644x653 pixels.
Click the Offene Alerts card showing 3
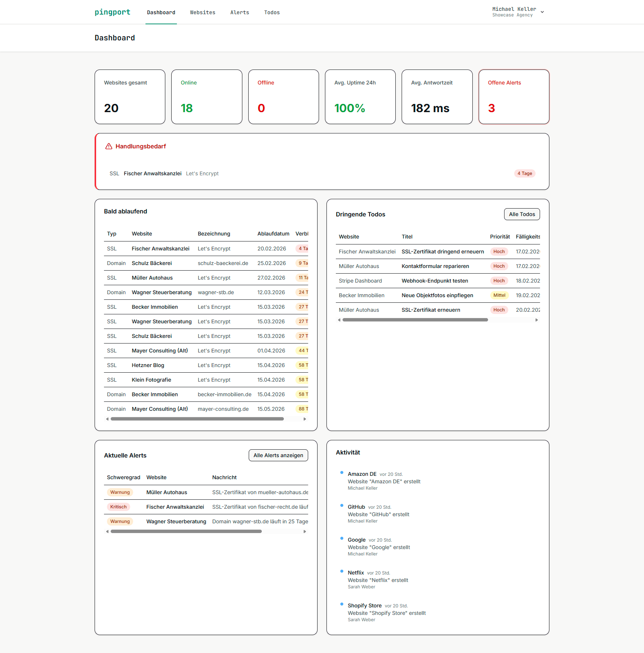coord(513,97)
